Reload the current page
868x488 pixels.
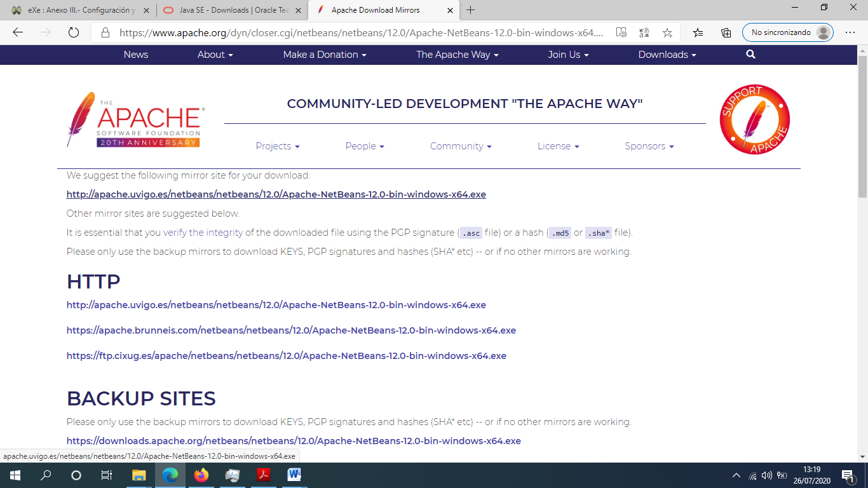[73, 32]
